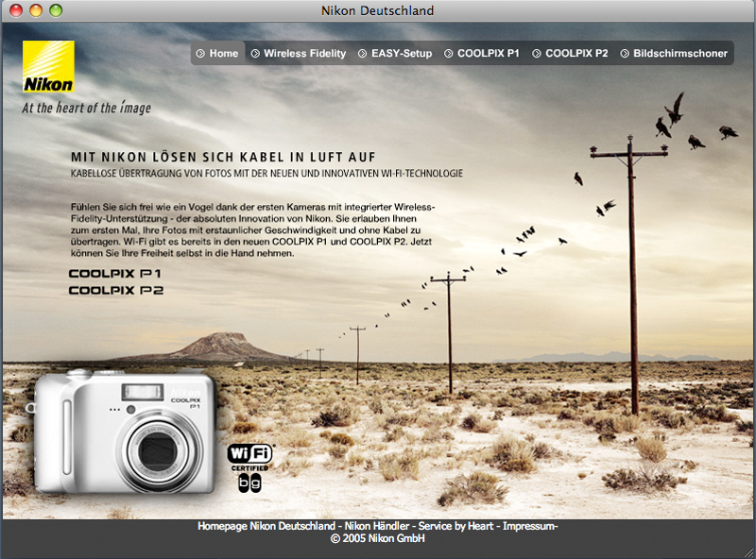The height and width of the screenshot is (559, 756).
Task: Click the arrow icon beside Wireless Fidelity
Action: (255, 54)
